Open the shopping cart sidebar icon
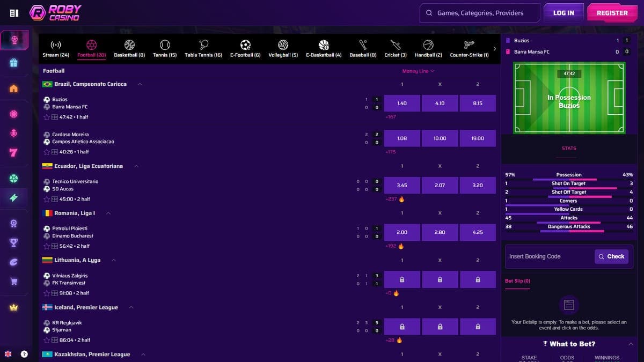 [x=14, y=282]
